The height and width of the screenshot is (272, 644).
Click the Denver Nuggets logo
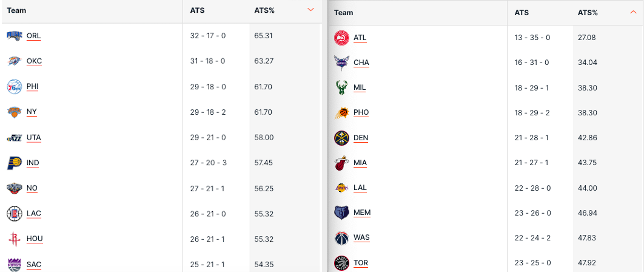[x=342, y=138]
